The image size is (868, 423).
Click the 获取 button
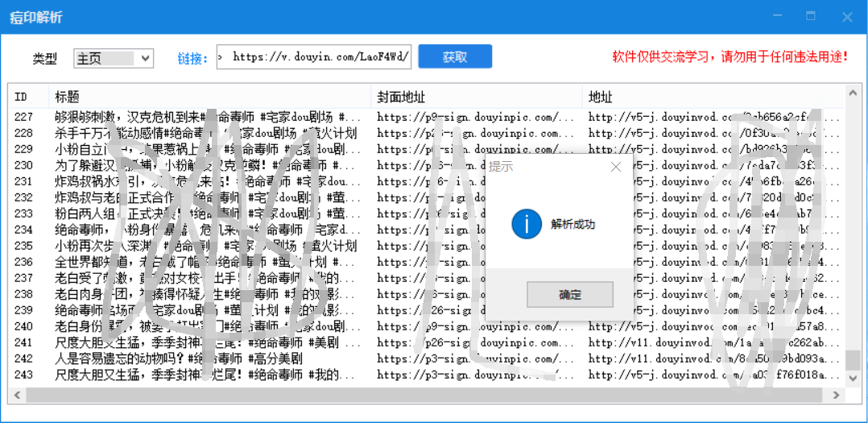pyautogui.click(x=455, y=57)
